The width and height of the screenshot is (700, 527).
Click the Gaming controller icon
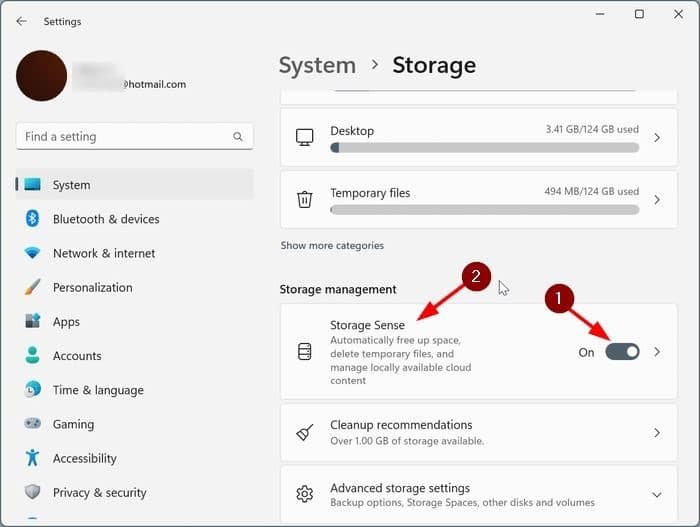tap(32, 423)
